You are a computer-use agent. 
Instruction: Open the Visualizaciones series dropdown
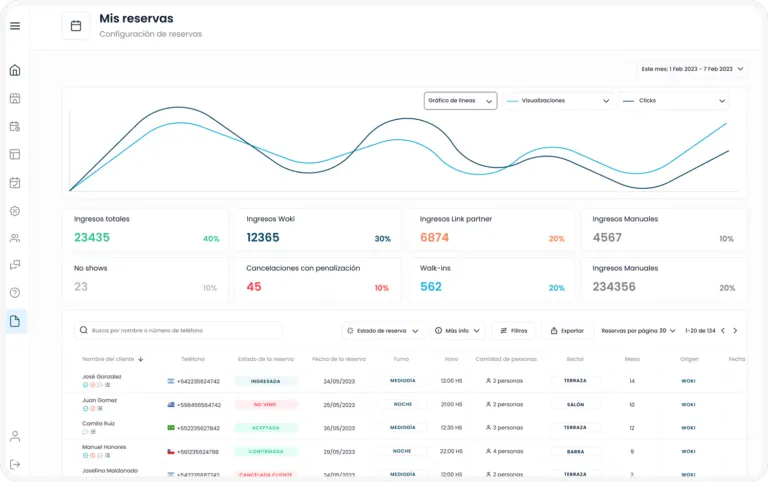(557, 101)
